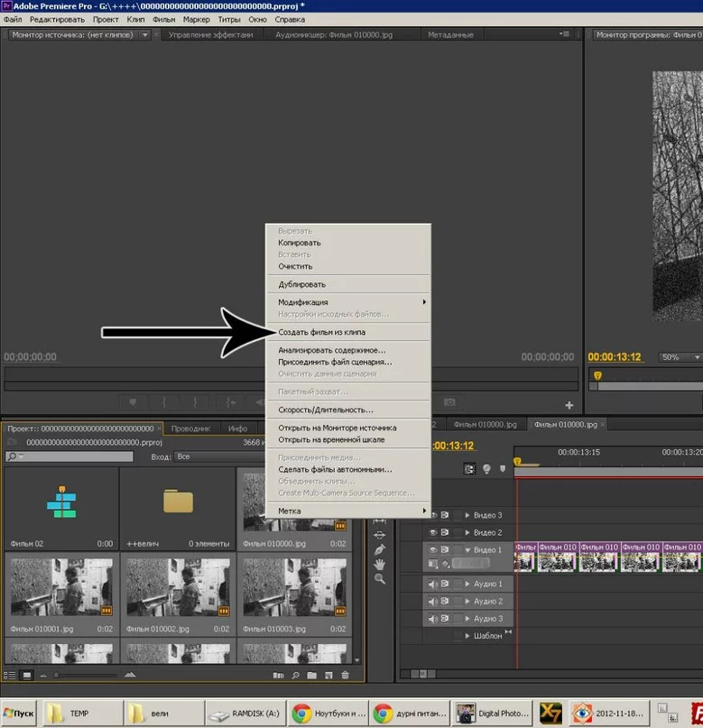Screen dimensions: 703x728
Task: Choose 'Создать фильм из клипа' menu entry
Action: [321, 332]
